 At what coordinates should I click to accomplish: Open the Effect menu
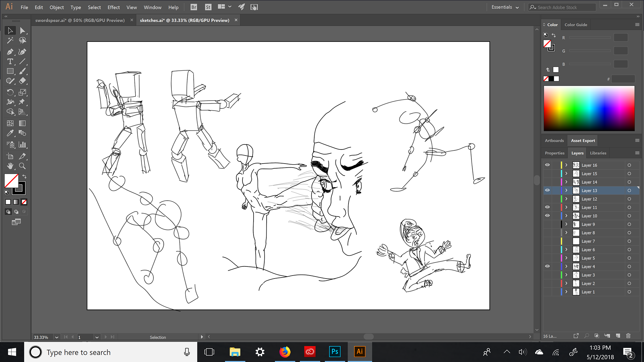(x=113, y=7)
